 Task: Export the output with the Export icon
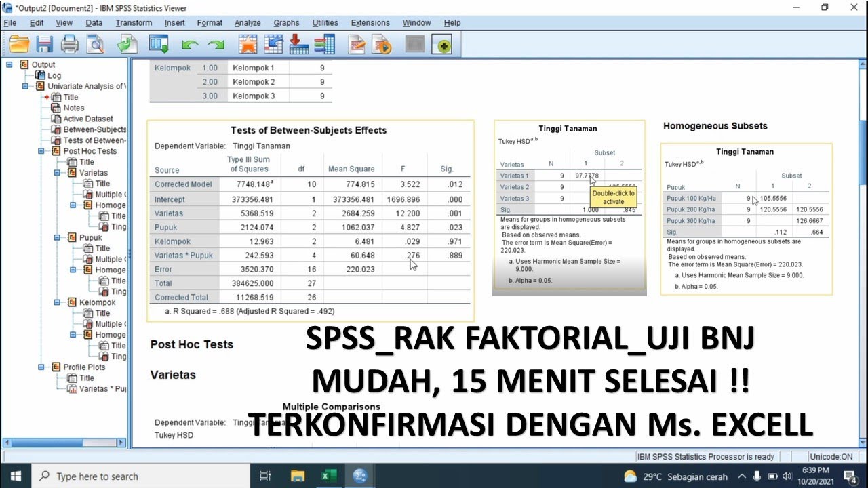(127, 45)
